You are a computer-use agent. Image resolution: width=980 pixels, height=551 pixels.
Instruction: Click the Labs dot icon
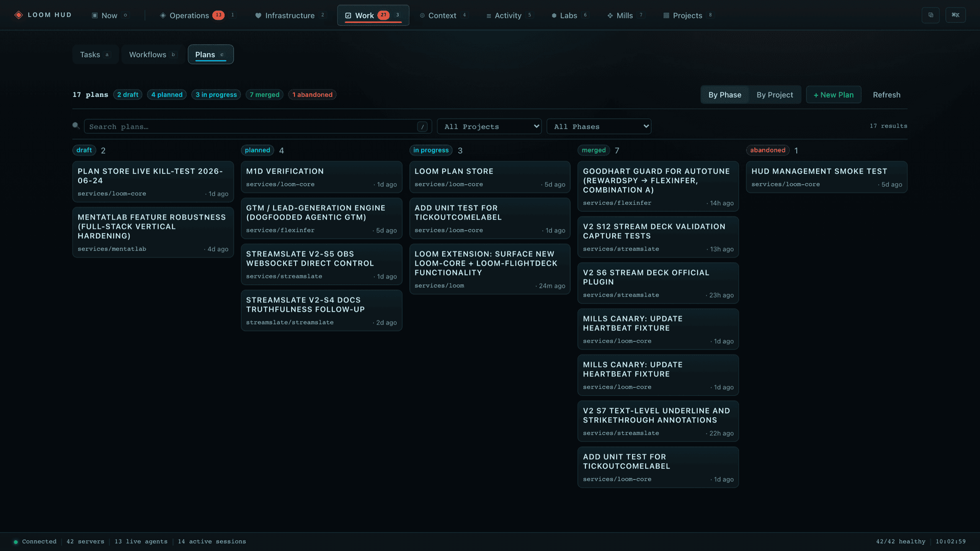(554, 16)
